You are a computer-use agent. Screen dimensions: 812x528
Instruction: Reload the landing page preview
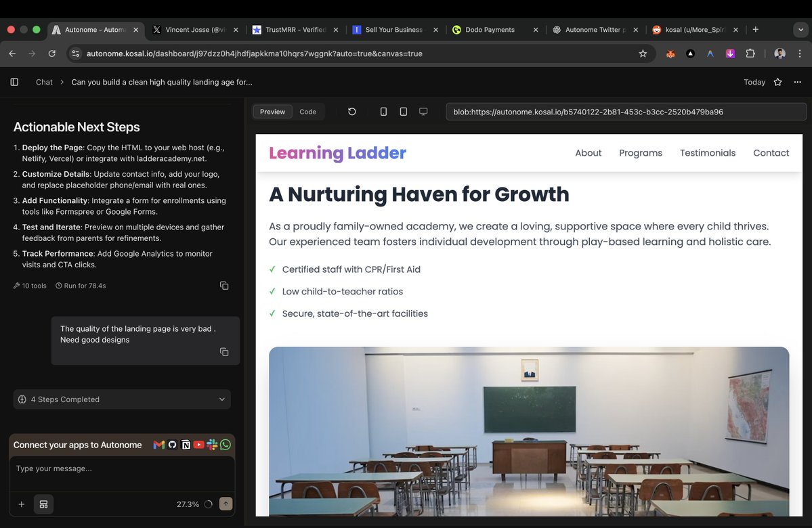pyautogui.click(x=352, y=111)
